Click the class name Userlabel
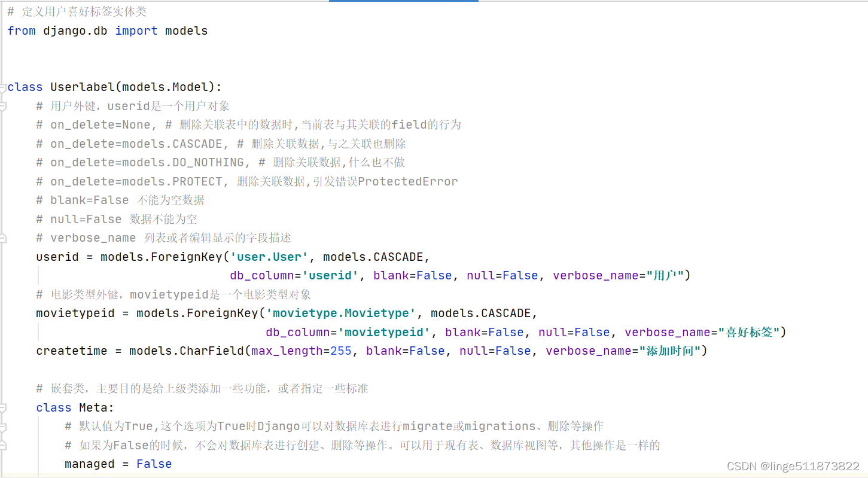This screenshot has width=868, height=478. 83,87
